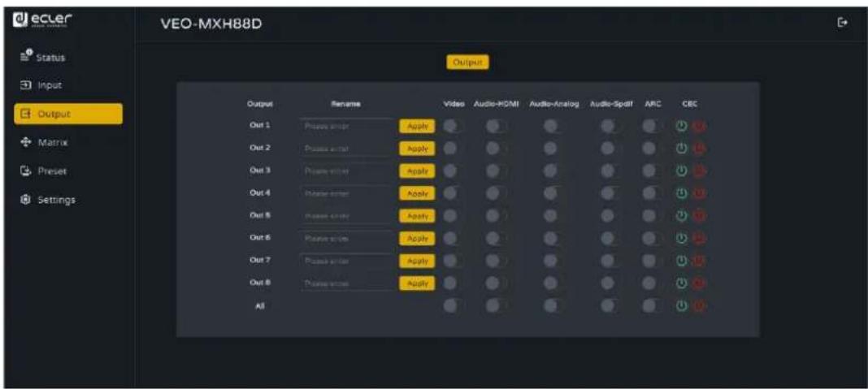Image resolution: width=868 pixels, height=389 pixels.
Task: Click Apply for Out 5
Action: [418, 216]
